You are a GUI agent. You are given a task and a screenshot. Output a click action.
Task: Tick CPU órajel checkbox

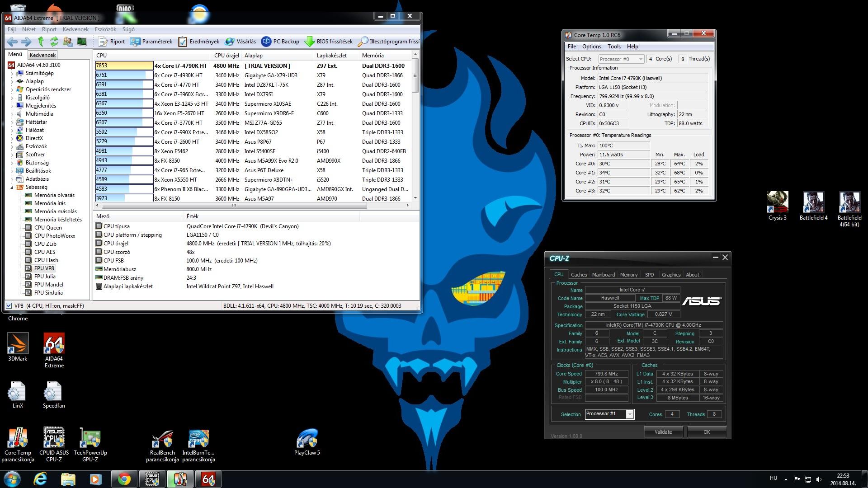[99, 243]
